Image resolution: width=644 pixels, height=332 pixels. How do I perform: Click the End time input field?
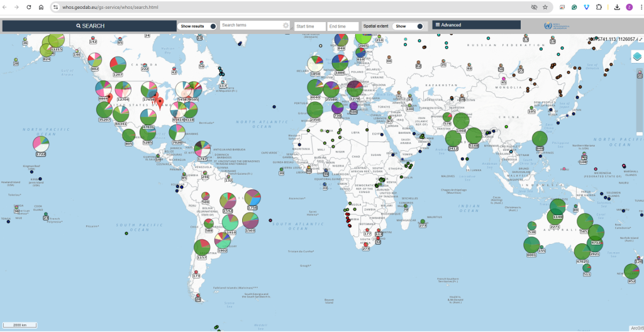[342, 26]
